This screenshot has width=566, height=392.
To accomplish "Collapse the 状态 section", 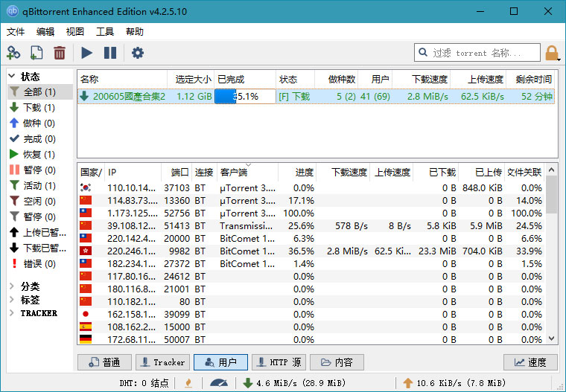I will point(12,76).
